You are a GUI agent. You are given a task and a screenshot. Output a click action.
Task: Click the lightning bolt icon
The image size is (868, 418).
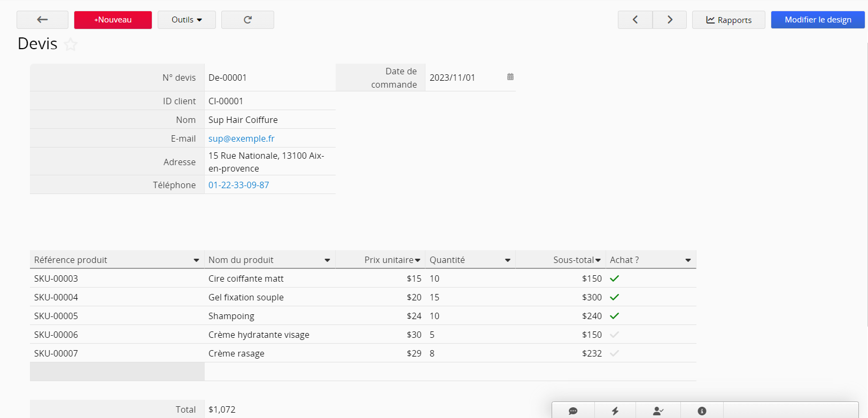(x=615, y=411)
